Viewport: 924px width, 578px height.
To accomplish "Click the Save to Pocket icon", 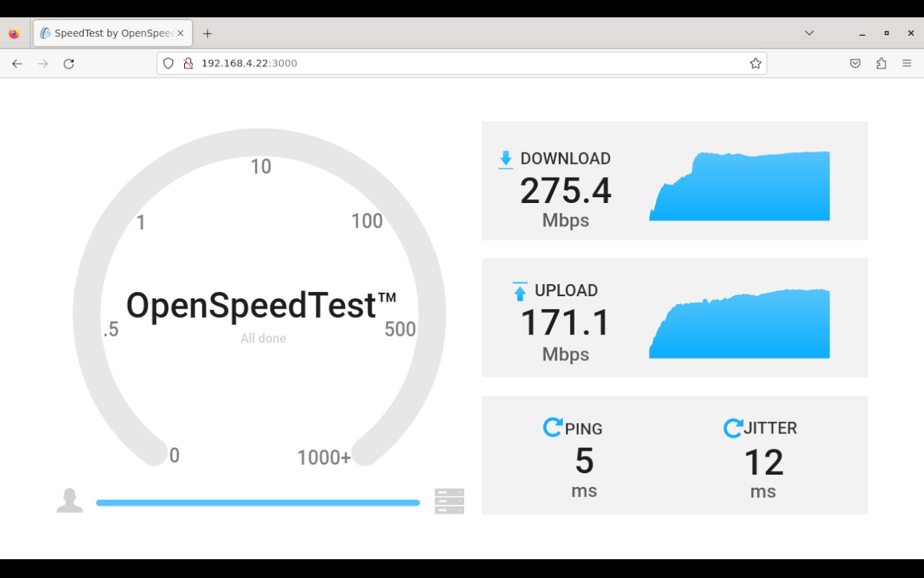I will pos(855,64).
